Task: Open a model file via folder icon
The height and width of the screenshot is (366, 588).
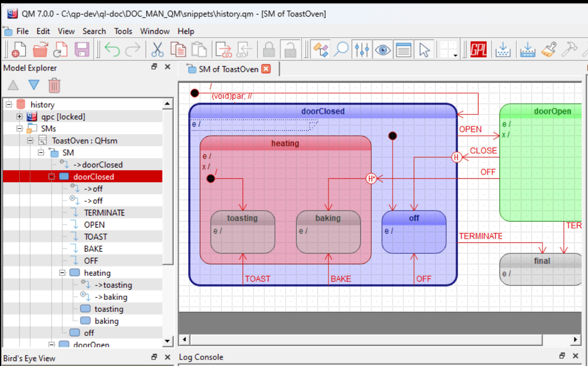Action: click(x=40, y=49)
